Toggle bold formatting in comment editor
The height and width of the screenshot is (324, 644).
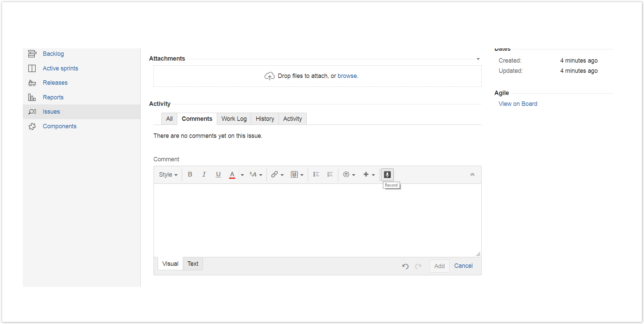[190, 175]
